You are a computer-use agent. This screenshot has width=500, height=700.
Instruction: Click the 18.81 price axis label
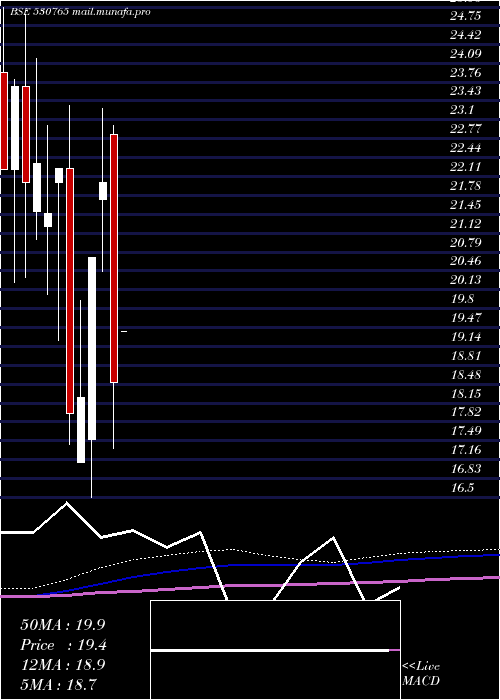click(x=466, y=356)
